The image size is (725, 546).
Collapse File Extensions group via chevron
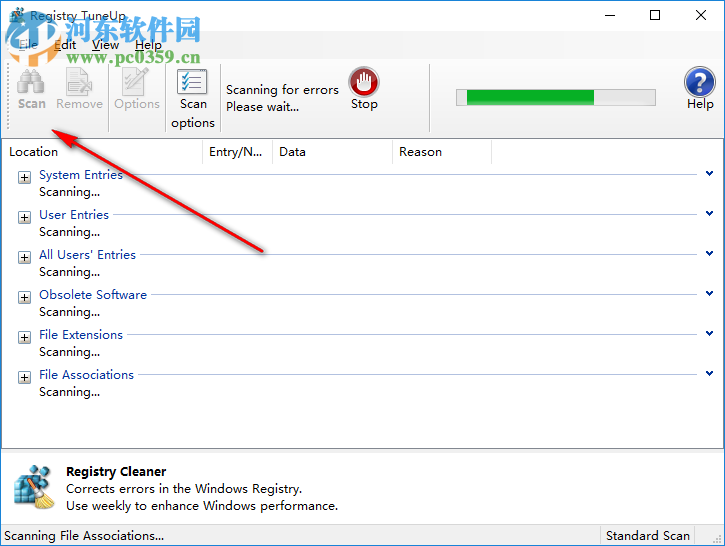tap(709, 333)
